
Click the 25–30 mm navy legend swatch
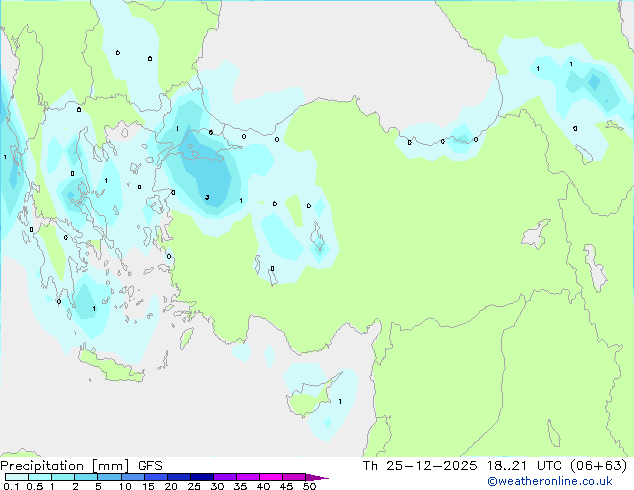202,477
